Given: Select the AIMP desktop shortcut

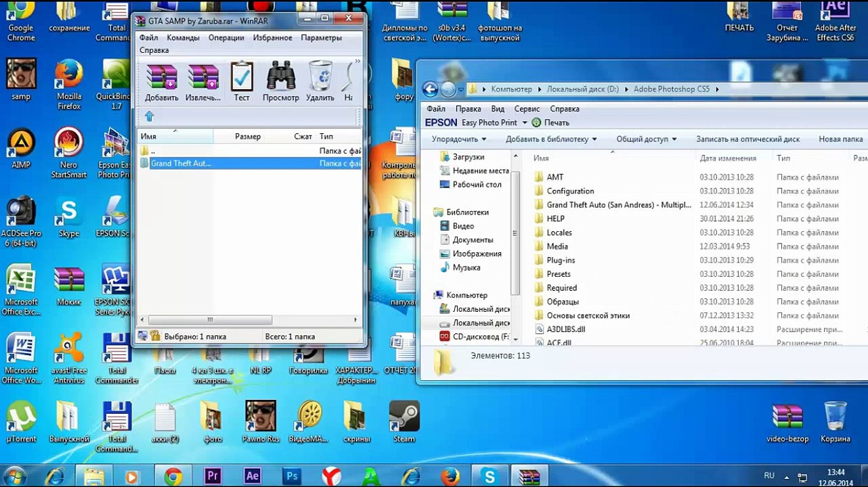Looking at the screenshot, I should 21,147.
